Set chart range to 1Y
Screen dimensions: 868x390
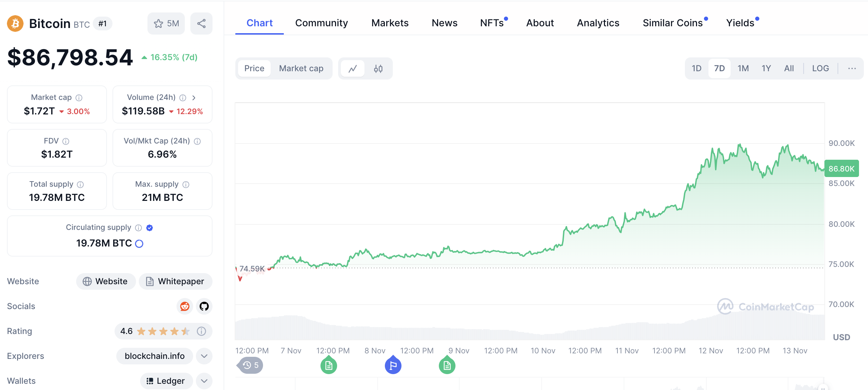[766, 68]
